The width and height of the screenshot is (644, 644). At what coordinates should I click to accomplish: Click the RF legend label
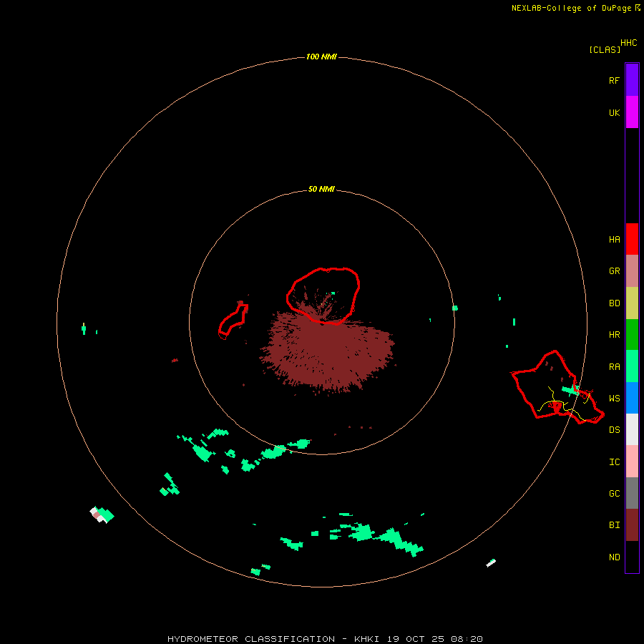click(x=614, y=80)
